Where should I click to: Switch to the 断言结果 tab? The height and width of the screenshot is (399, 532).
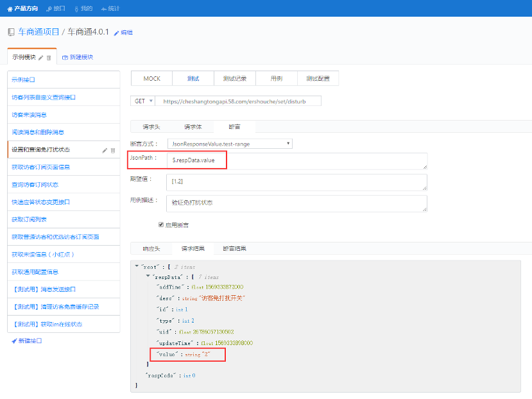[234, 249]
